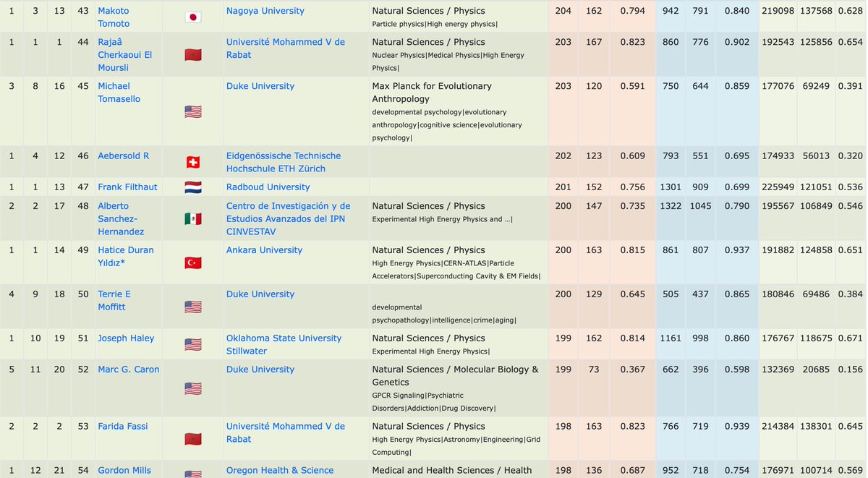This screenshot has height=478, width=868.
Task: Open Hatice Duran Yıldız profile link
Action: [126, 256]
